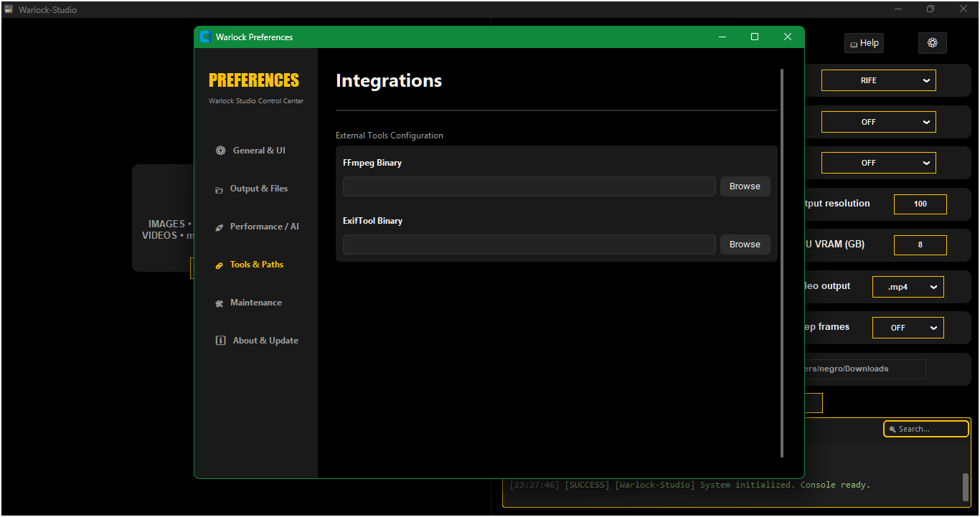This screenshot has width=980, height=517.
Task: Click the gear settings button beside Help
Action: pyautogui.click(x=933, y=43)
